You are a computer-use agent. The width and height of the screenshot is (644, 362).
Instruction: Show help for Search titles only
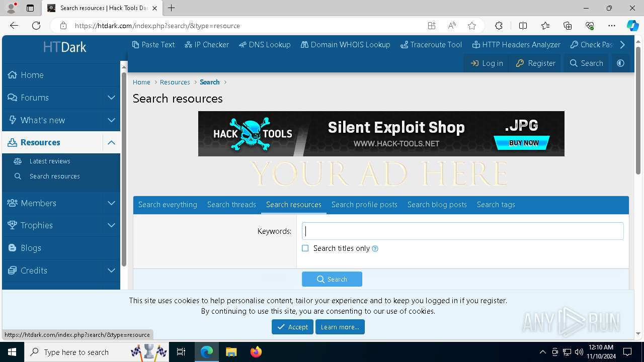point(375,248)
